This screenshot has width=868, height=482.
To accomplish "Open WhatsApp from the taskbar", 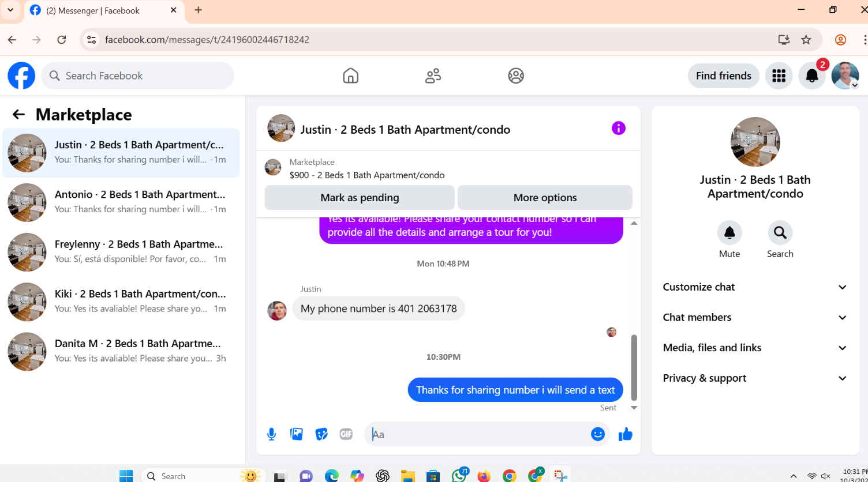I will (x=459, y=476).
